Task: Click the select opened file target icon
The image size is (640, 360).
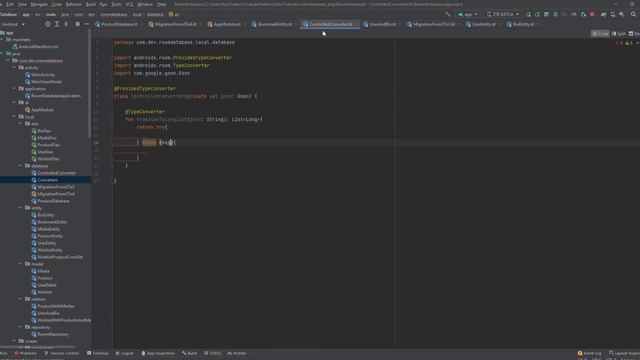Action: (48, 24)
